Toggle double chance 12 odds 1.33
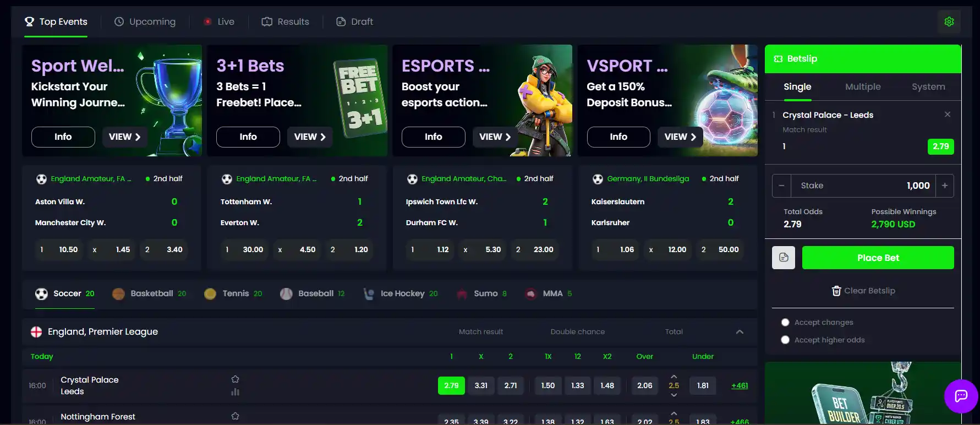980x425 pixels. click(578, 386)
